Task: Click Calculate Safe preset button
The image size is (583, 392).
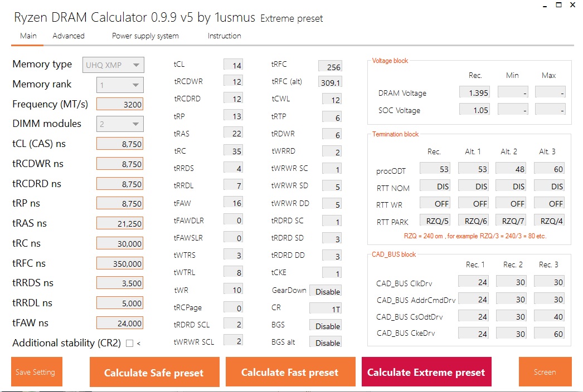Action: tap(154, 372)
